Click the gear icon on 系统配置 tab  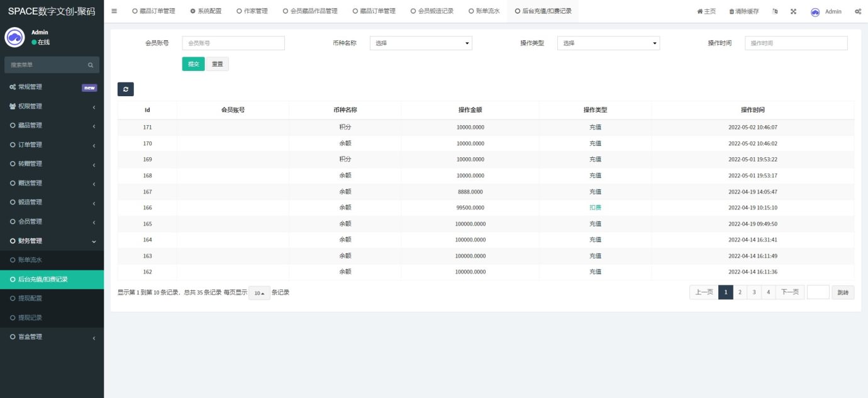tap(192, 11)
